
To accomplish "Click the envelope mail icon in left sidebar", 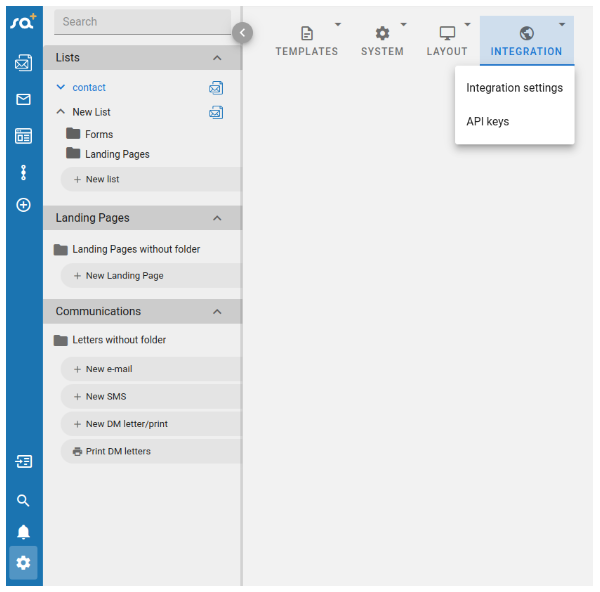I will pos(23,99).
